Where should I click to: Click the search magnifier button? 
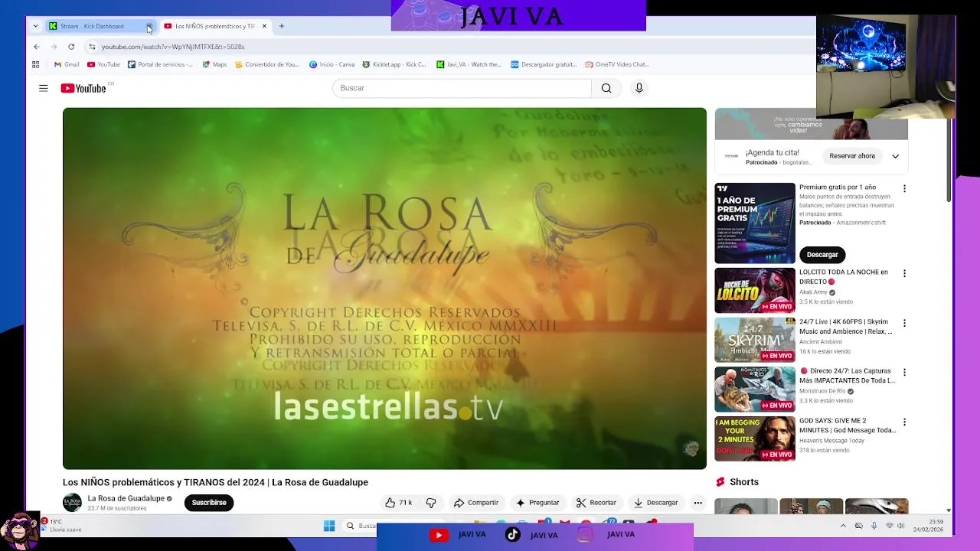tap(606, 88)
